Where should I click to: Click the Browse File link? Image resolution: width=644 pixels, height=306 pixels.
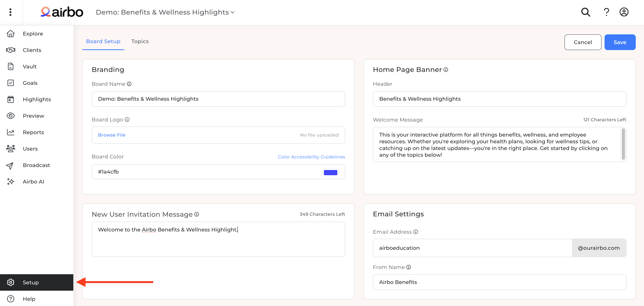112,135
